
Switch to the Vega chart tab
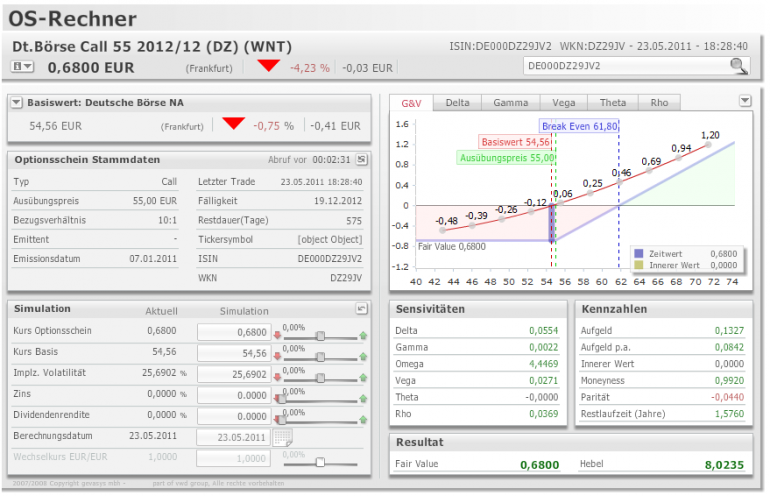coord(563,103)
